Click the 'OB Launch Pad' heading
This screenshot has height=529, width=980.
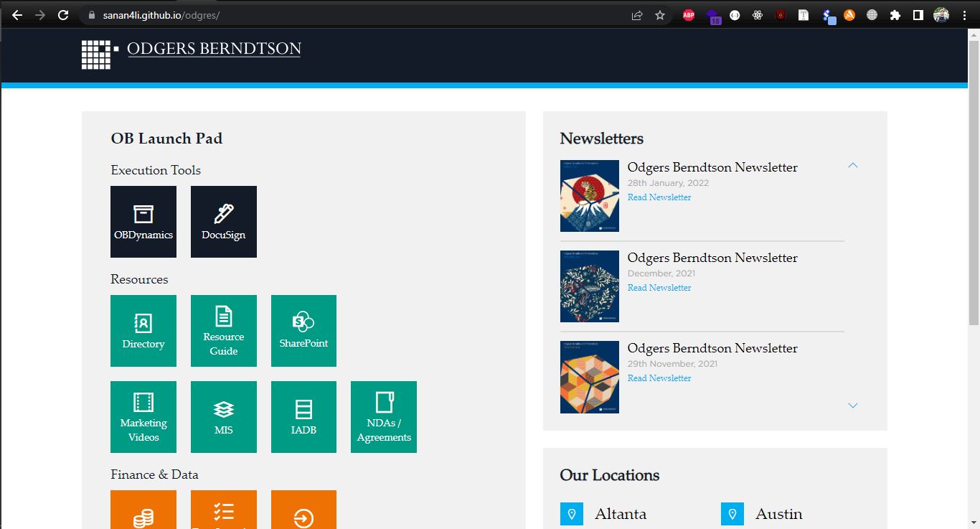[166, 139]
